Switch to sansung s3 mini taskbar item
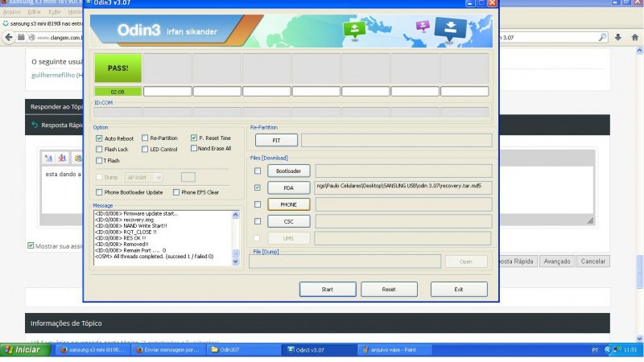The height and width of the screenshot is (362, 644). point(93,350)
